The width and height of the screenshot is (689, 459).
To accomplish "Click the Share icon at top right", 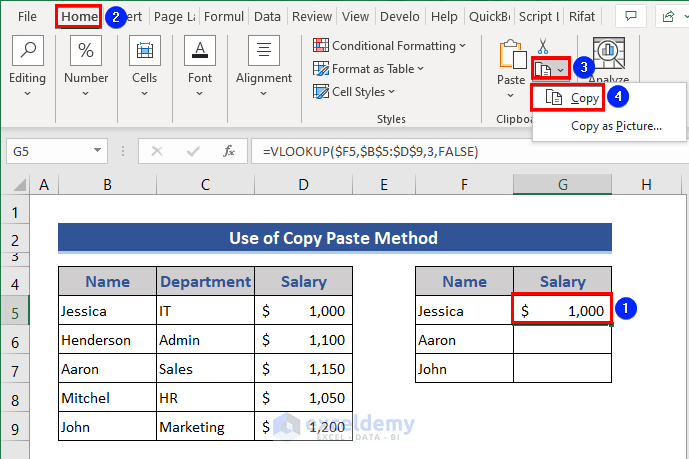I will 668,17.
